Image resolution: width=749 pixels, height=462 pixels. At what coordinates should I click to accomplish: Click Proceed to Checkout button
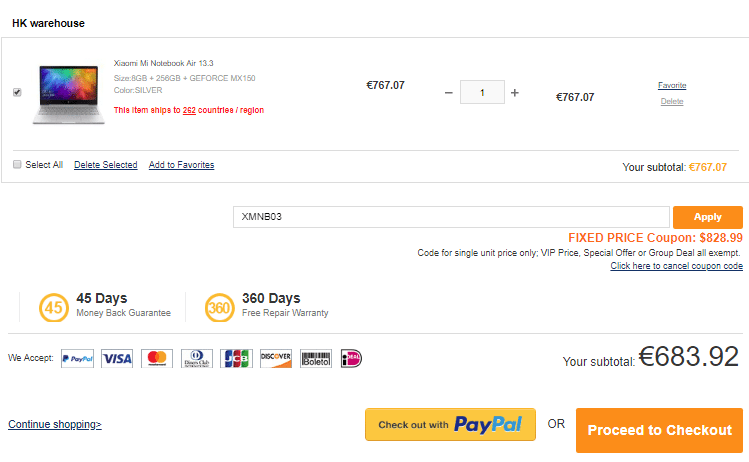pos(659,430)
